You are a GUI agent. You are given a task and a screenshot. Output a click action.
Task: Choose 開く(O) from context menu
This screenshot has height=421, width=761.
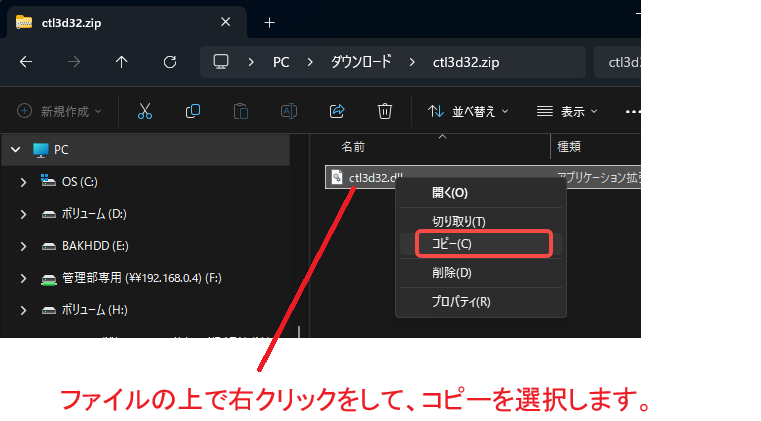(480, 193)
